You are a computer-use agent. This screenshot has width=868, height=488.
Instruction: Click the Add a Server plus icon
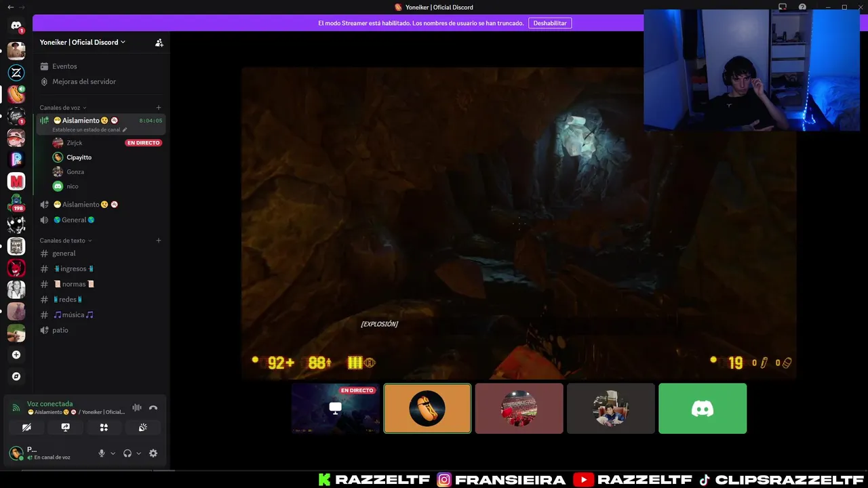pos(16,354)
